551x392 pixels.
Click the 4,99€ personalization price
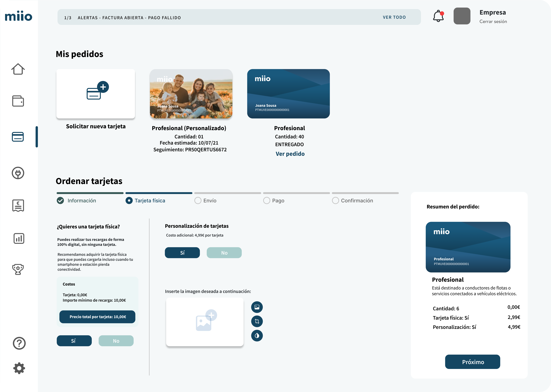coord(514,327)
